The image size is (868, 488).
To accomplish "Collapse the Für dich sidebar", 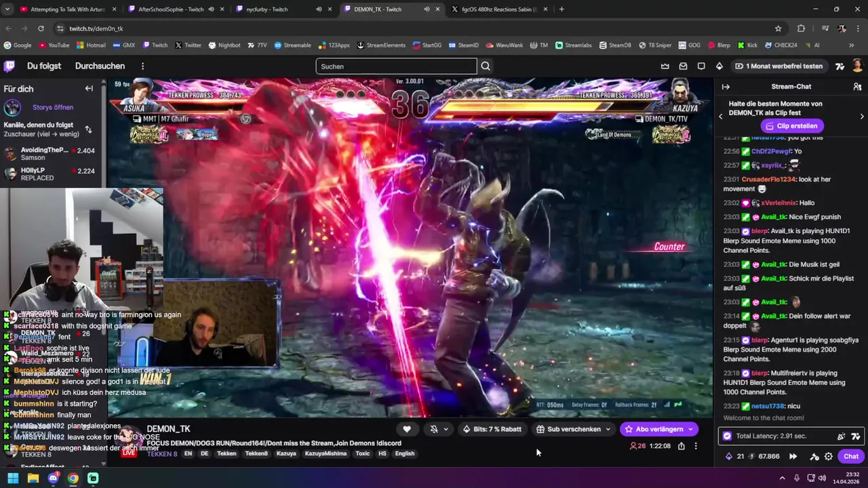I will point(89,89).
